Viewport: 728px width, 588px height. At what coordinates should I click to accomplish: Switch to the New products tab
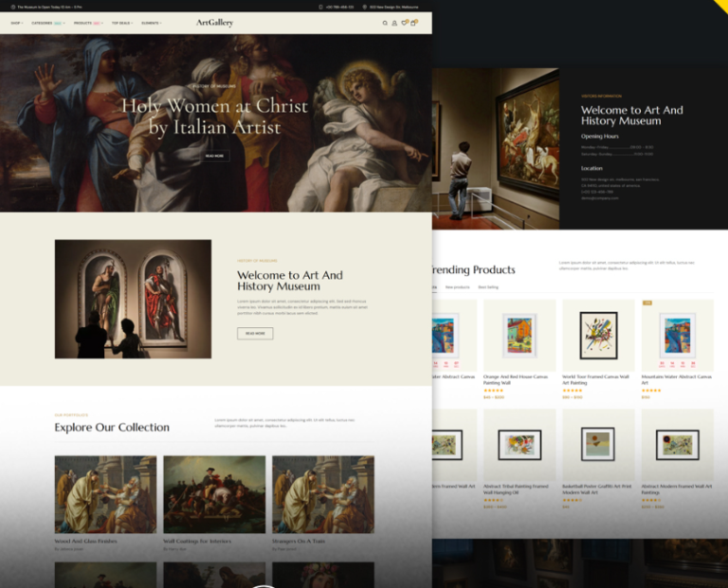(x=457, y=286)
